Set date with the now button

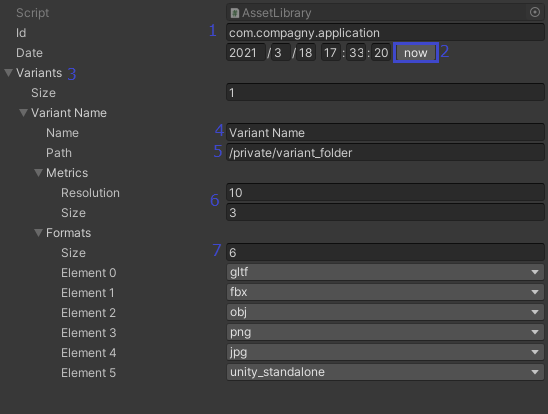pyautogui.click(x=416, y=53)
